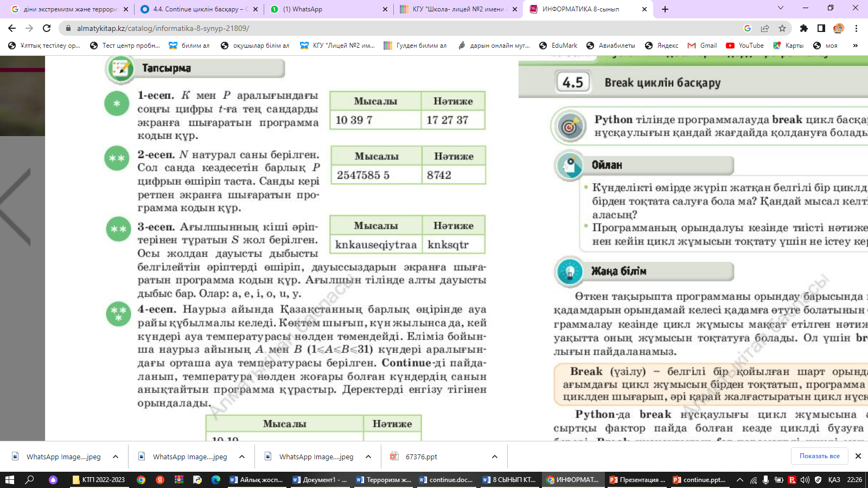Open the 'билим ал' bookmark
Image resolution: width=868 pixels, height=488 pixels.
(x=189, y=46)
